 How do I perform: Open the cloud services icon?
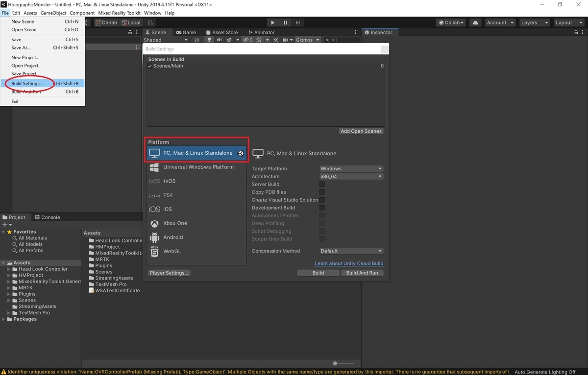tap(475, 23)
